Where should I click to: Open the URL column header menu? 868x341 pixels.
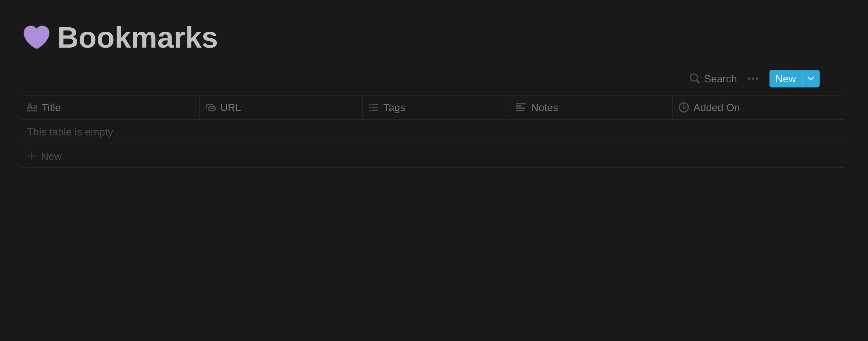pyautogui.click(x=230, y=107)
